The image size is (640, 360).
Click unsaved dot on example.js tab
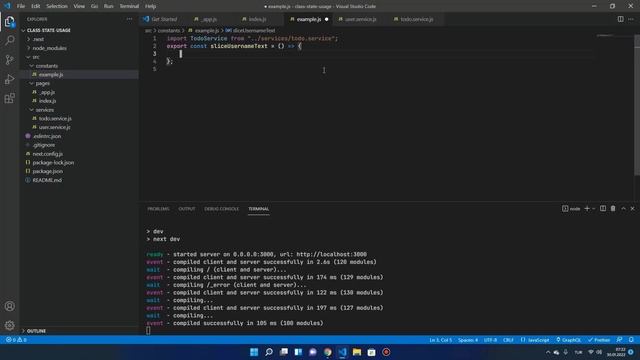[x=327, y=19]
